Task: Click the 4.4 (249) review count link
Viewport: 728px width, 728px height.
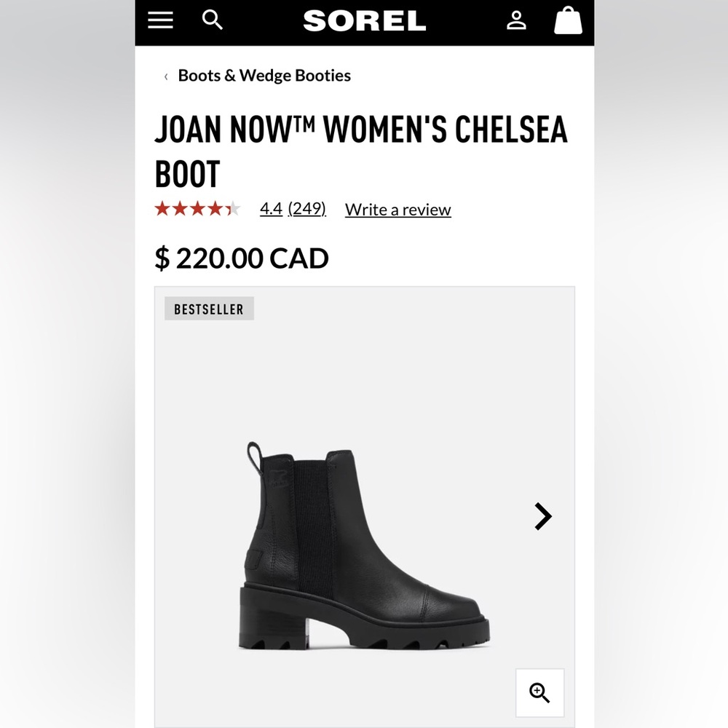Action: (293, 209)
